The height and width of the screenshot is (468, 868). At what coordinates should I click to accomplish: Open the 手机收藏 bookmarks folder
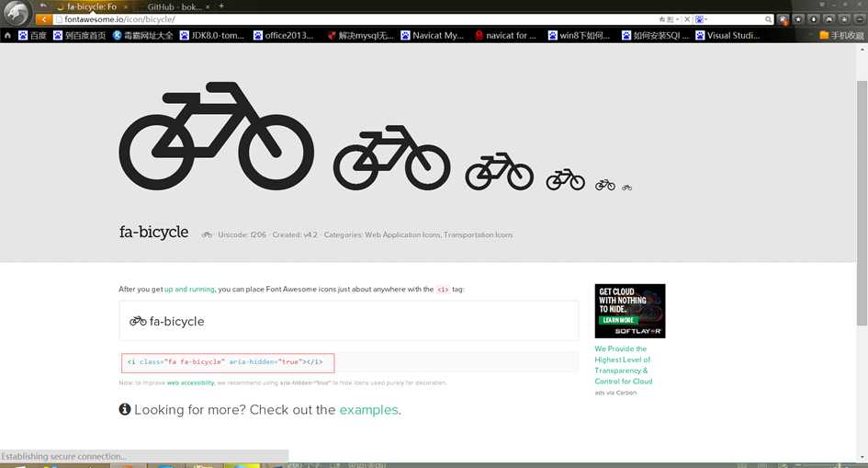click(x=841, y=36)
